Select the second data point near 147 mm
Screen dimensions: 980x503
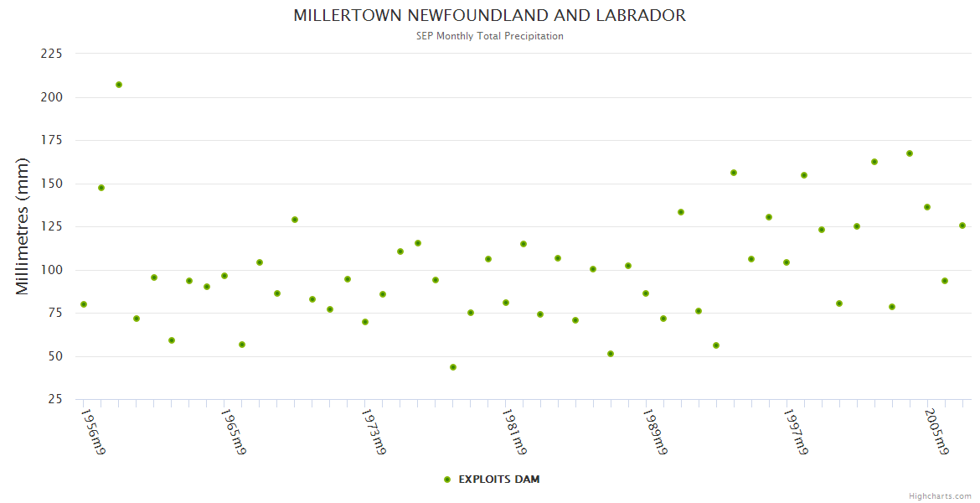click(x=101, y=188)
